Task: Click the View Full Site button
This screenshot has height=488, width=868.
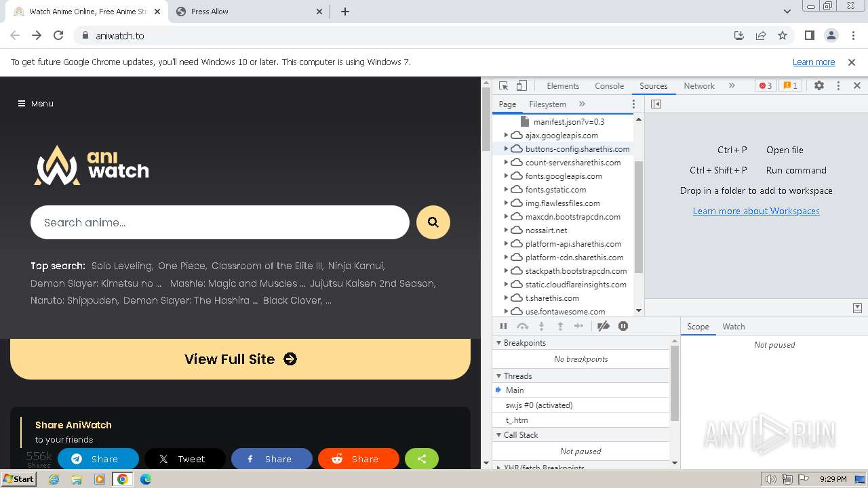Action: point(240,359)
